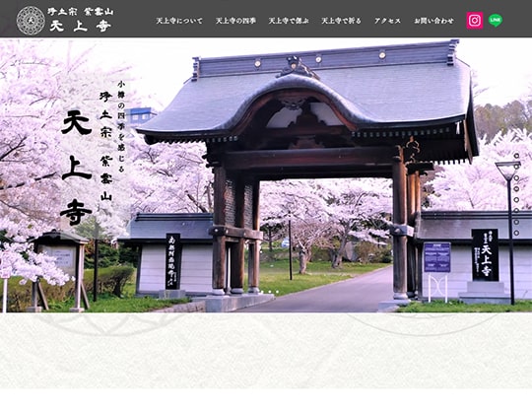Go home via 浄土宗 紫雲山 天上寺 header title
Viewport: 532px width, 414px height.
click(x=81, y=21)
